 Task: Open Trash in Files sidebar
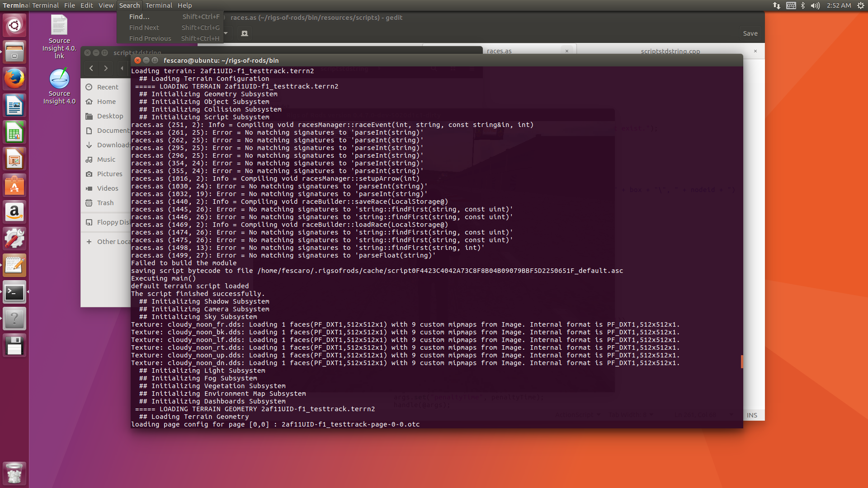point(105,203)
